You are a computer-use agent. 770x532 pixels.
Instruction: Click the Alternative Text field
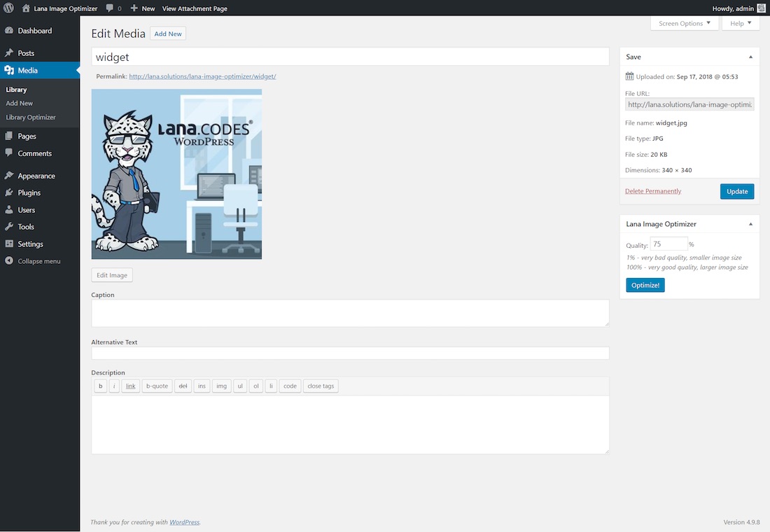click(350, 353)
